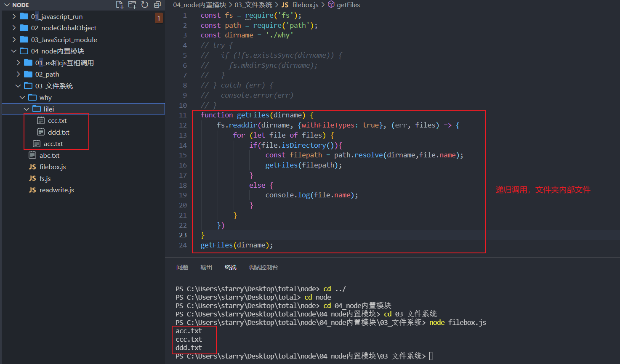
Task: Open fs.js in the explorer tree
Action: [45, 178]
